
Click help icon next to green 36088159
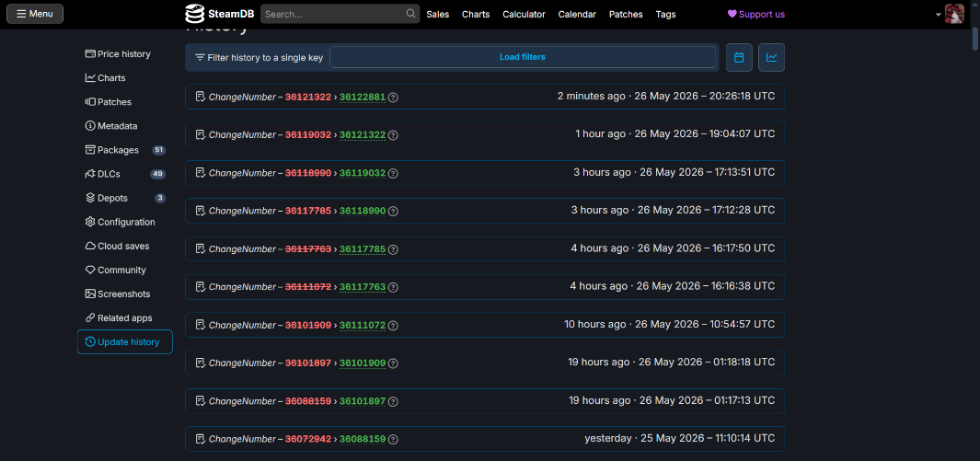(x=393, y=440)
